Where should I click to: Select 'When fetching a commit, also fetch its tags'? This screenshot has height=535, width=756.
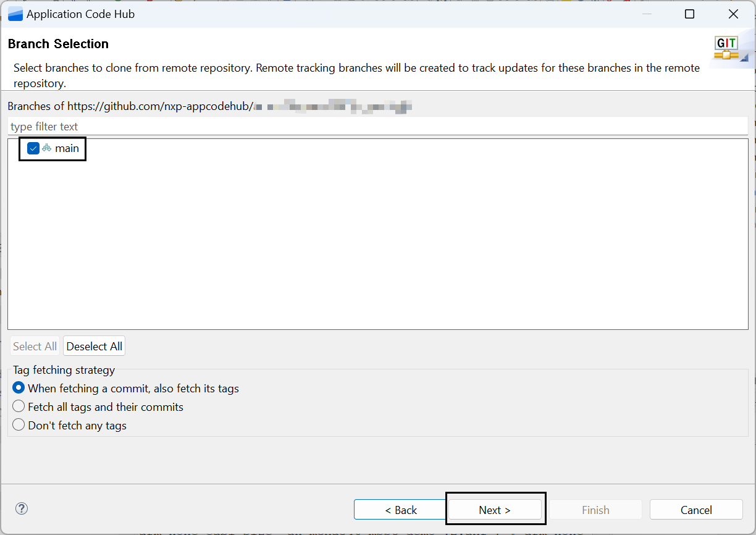click(19, 389)
